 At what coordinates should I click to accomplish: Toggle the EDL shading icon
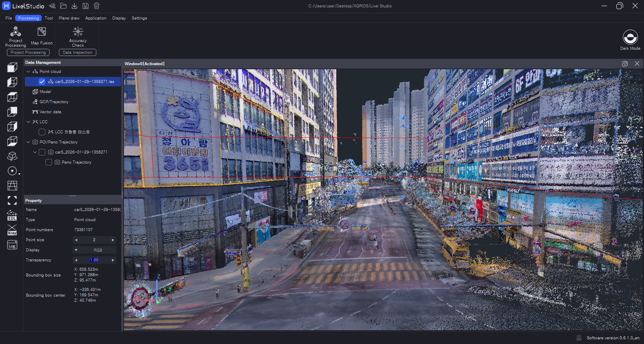click(12, 215)
